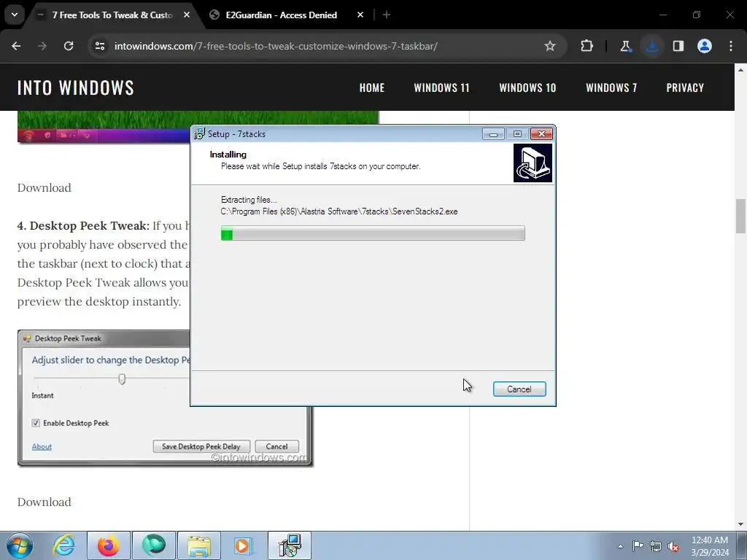Click the taskbar clock showing 12:40 AM
The height and width of the screenshot is (560, 747).
click(710, 546)
